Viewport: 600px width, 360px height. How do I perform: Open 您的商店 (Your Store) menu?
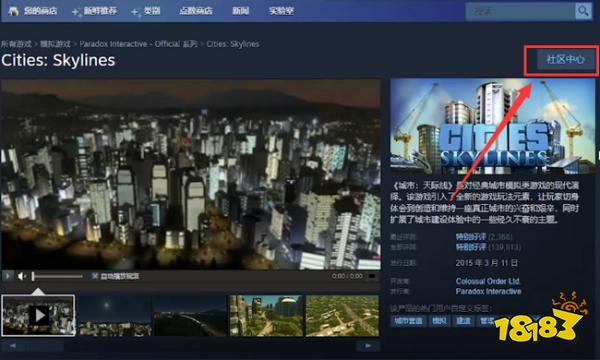(40, 11)
